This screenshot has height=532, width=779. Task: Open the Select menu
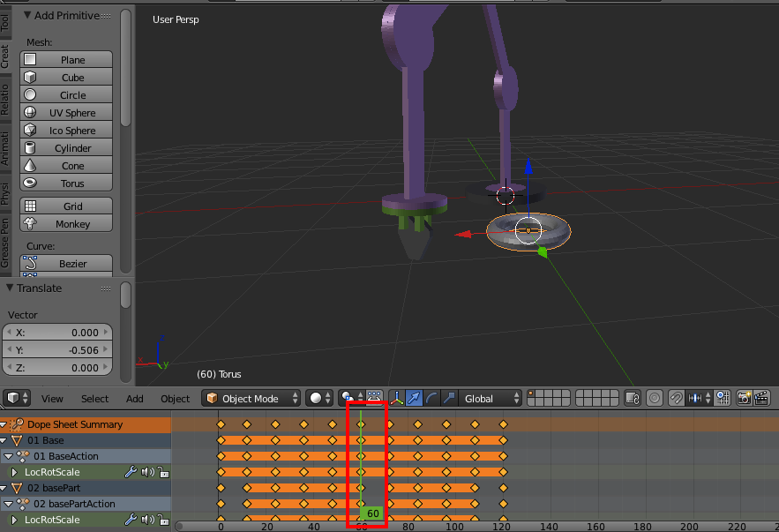95,399
